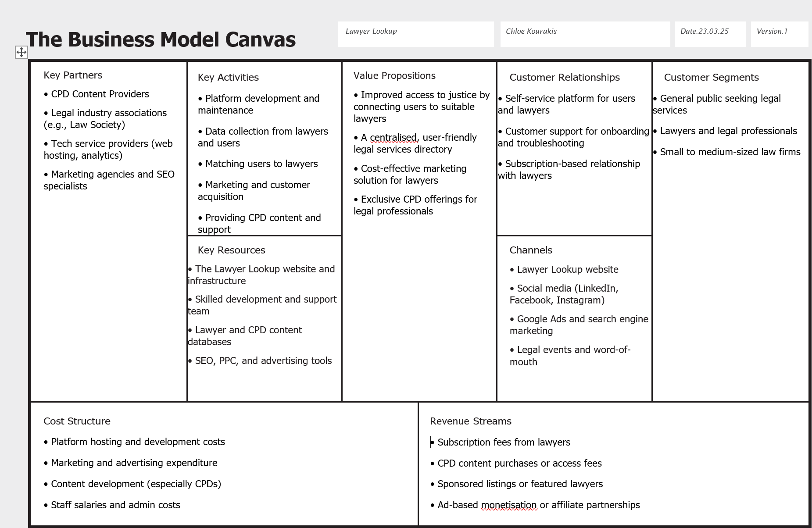Click 'CPD content purchases or access fees'

pyautogui.click(x=516, y=463)
